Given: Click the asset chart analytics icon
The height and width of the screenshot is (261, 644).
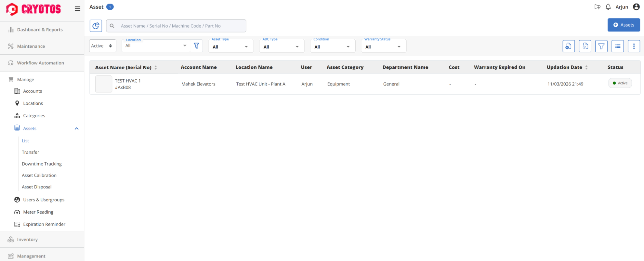Looking at the screenshot, I should [x=96, y=26].
